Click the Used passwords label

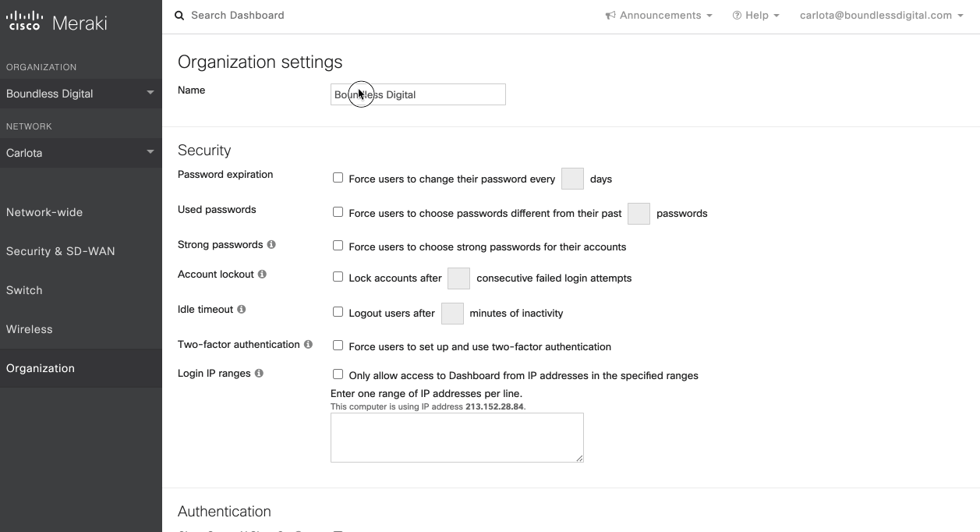[217, 210]
